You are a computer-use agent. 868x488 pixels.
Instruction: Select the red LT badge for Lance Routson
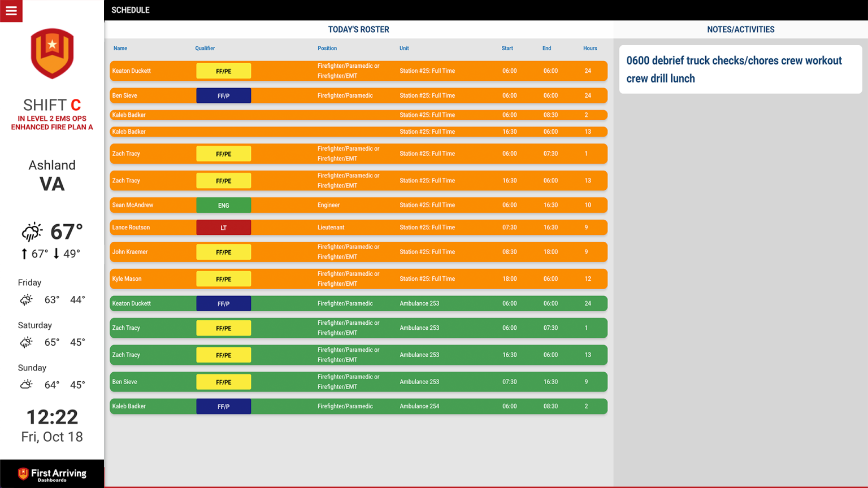point(223,227)
